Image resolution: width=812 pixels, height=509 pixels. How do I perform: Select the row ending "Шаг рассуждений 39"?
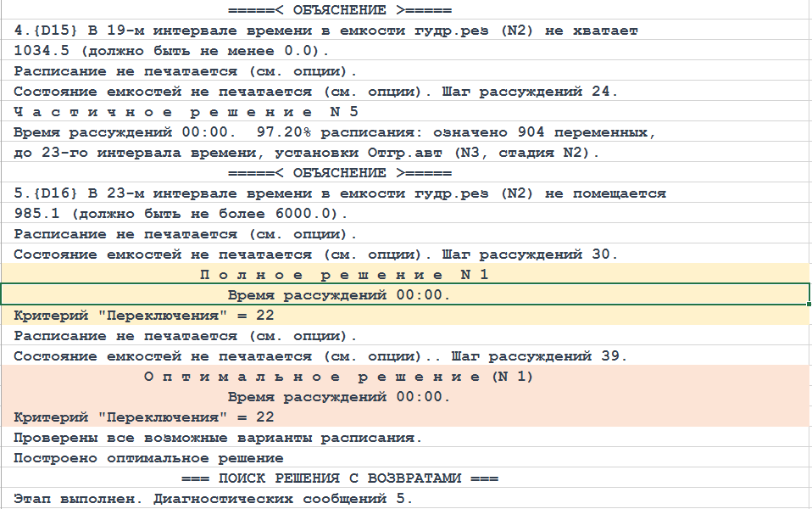(x=320, y=356)
